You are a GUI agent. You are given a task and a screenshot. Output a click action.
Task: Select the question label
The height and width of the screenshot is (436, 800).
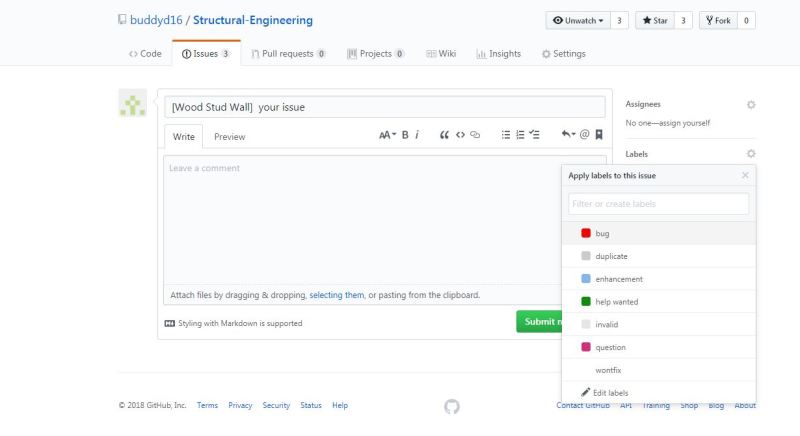(x=659, y=347)
